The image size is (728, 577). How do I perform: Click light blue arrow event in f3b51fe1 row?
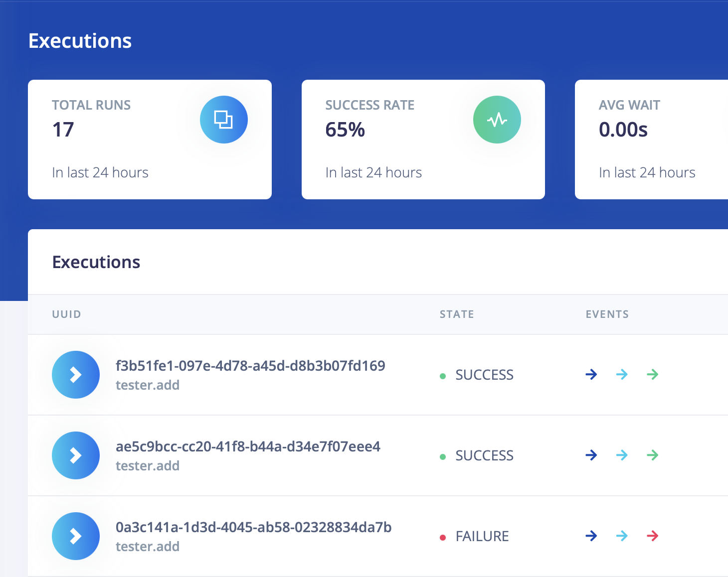[x=622, y=375]
